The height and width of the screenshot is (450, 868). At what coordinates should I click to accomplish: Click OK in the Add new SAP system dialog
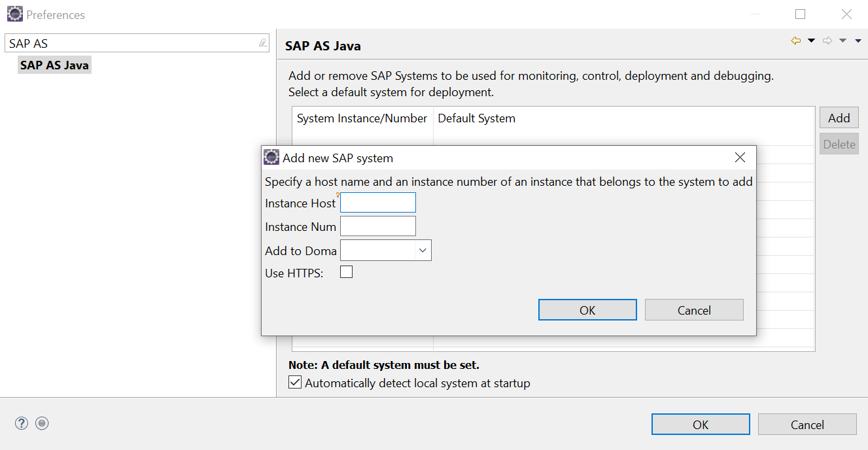point(587,310)
